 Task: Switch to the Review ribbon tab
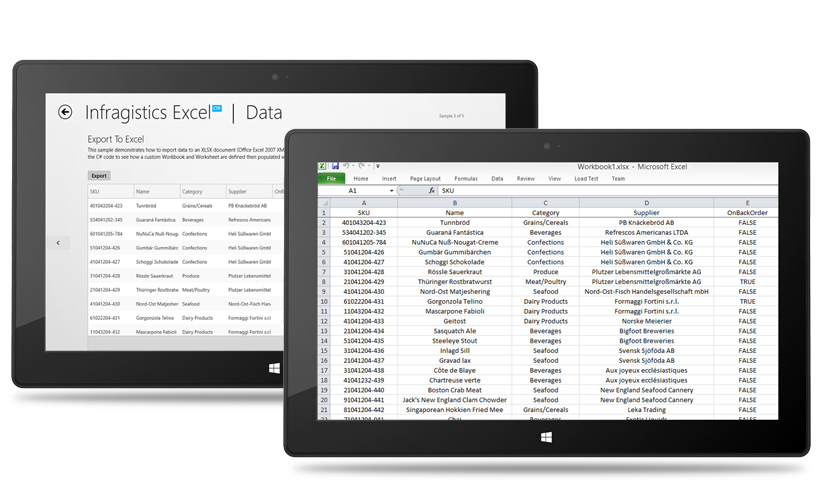click(x=526, y=178)
